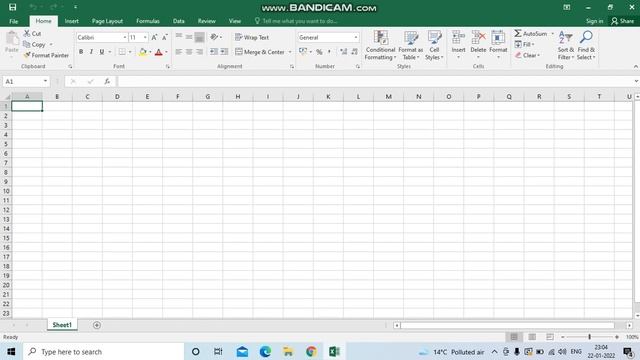Switch to Page Layout view in status bar

[532, 337]
